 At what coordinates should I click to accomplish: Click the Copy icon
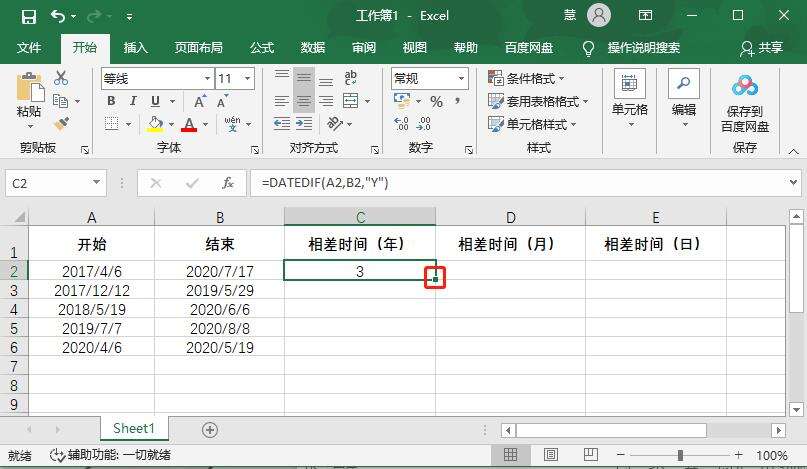click(x=61, y=101)
